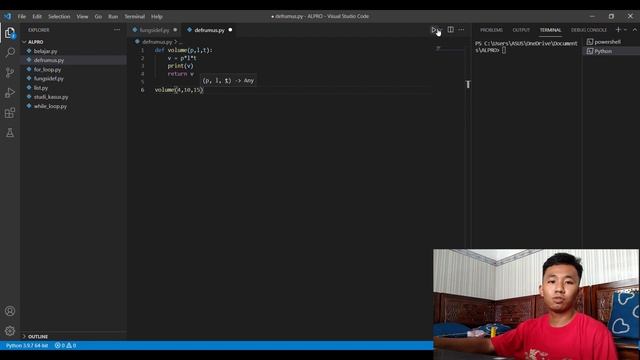
Task: Open the Run menu
Action: (x=113, y=17)
